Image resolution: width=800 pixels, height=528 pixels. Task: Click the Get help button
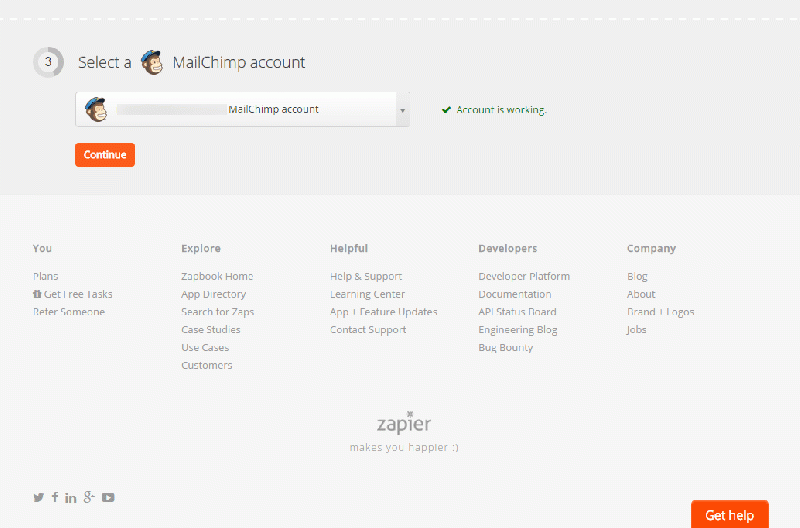729,515
